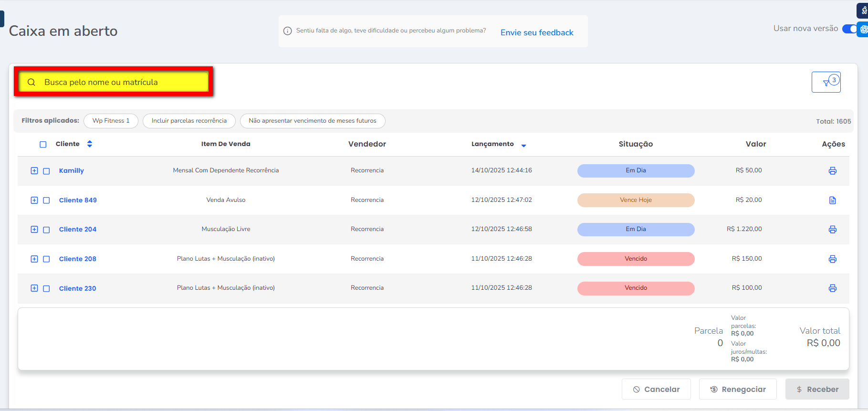The image size is (868, 411).
Task: Open the document icon for Cliente 849
Action: [832, 200]
